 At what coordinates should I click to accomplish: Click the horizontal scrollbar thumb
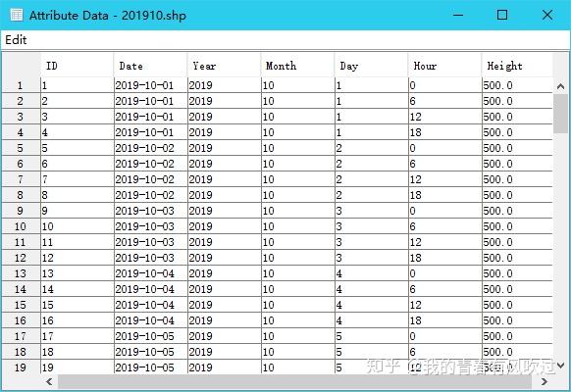(x=294, y=381)
